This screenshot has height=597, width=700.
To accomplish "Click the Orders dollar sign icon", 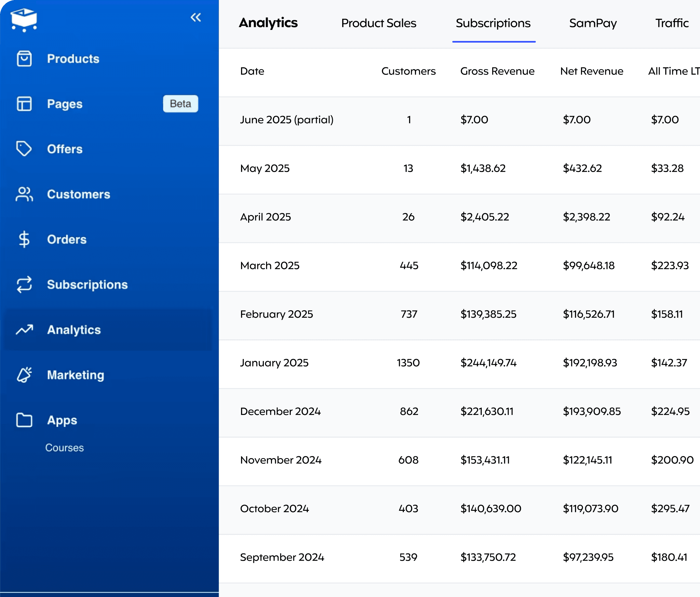I will tap(24, 239).
